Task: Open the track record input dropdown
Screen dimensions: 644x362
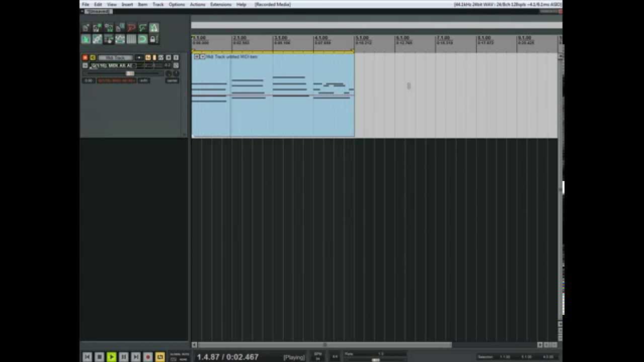Action: [x=113, y=66]
